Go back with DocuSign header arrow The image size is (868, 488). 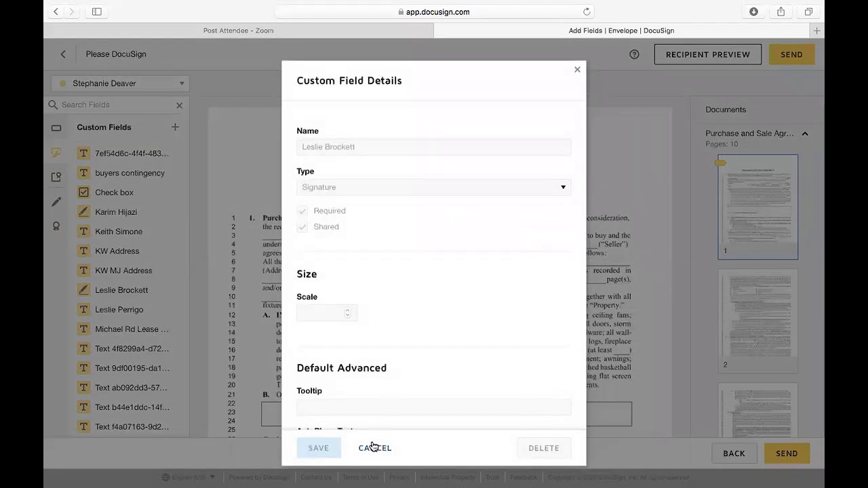click(x=63, y=54)
